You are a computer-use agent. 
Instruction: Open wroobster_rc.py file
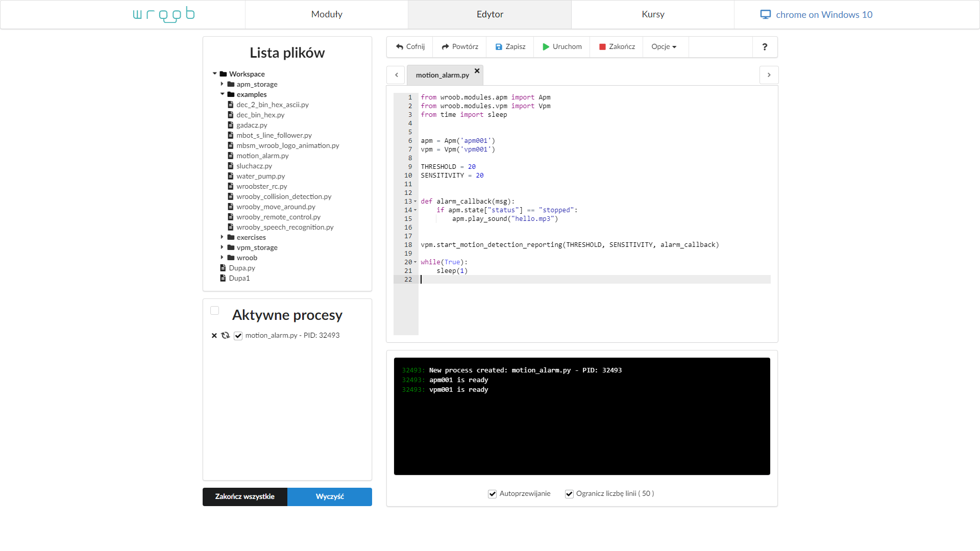click(262, 186)
